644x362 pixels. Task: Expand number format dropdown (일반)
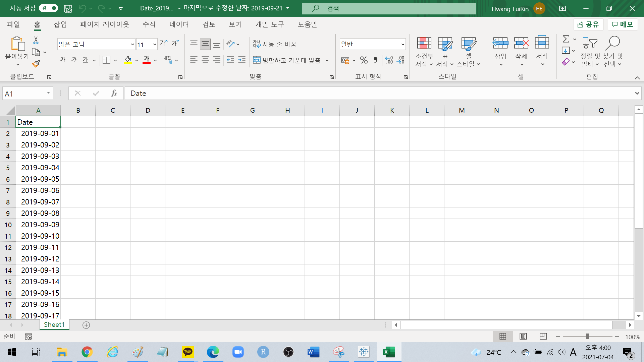coord(402,44)
